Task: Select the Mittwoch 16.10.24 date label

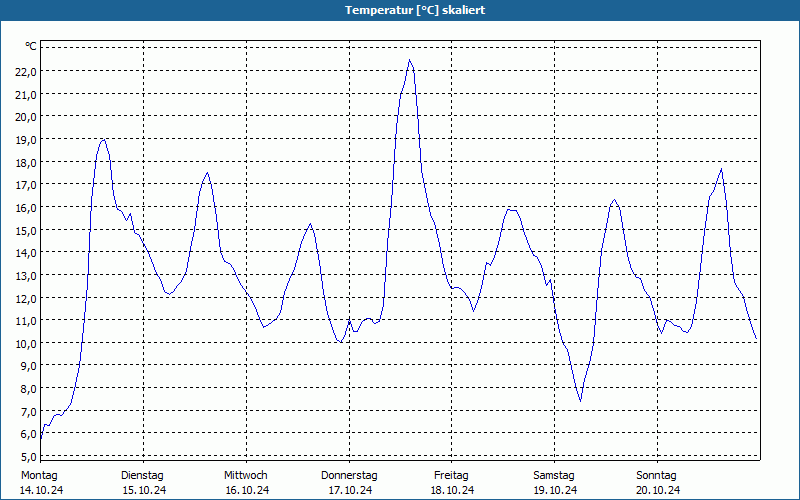Action: point(247,483)
